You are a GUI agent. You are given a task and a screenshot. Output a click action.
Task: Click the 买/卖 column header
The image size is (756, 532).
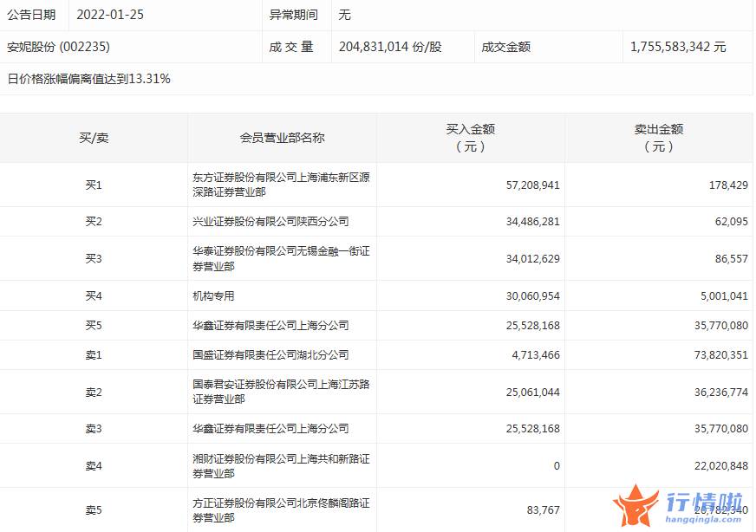point(94,138)
